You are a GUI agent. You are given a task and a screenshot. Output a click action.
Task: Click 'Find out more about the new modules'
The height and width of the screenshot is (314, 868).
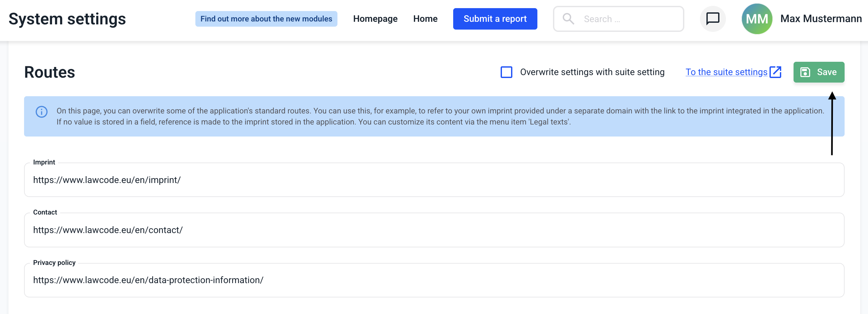tap(266, 19)
